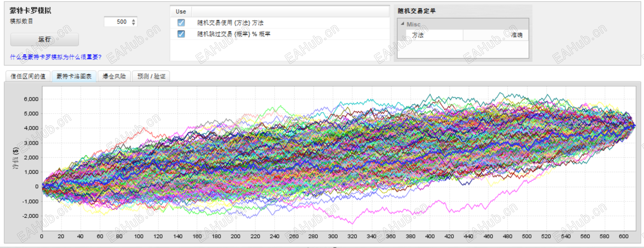Increase simulation count with up arrow
Image resolution: width=644 pixels, height=248 pixels.
[x=134, y=20]
